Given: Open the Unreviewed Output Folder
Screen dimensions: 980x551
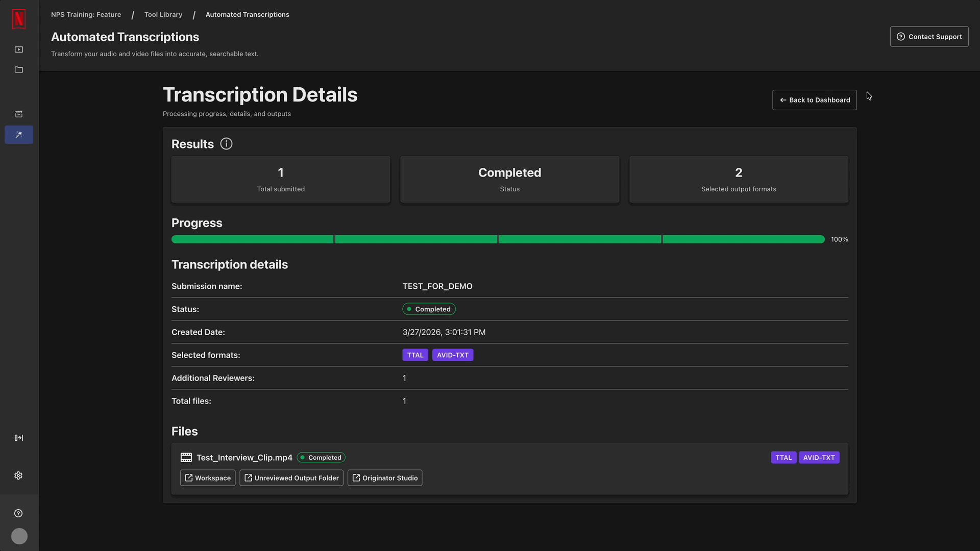Looking at the screenshot, I should click(291, 478).
